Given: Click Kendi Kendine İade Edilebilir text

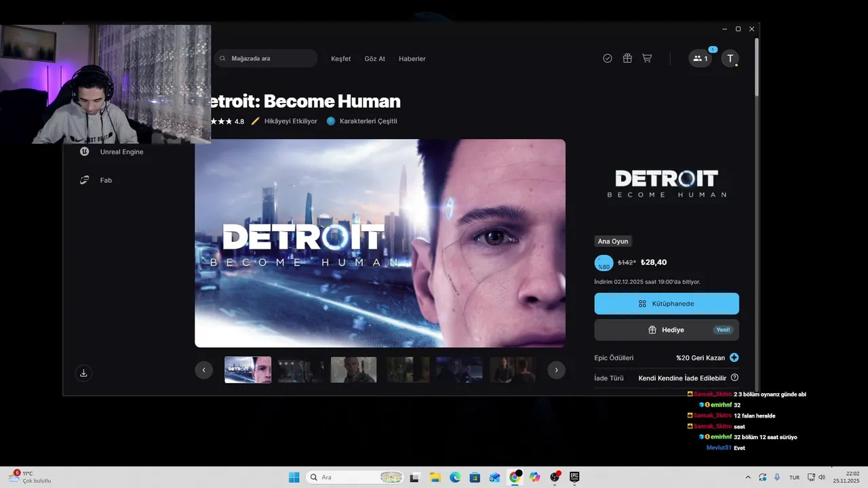Looking at the screenshot, I should [682, 378].
